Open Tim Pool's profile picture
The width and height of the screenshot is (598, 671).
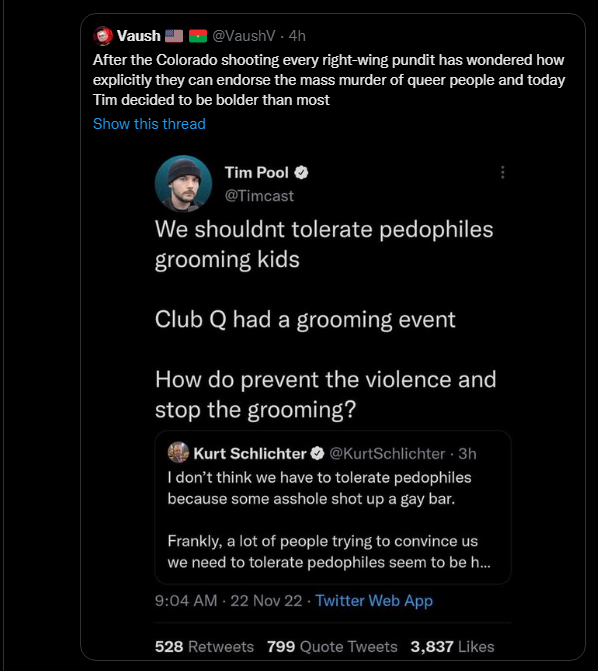click(183, 184)
